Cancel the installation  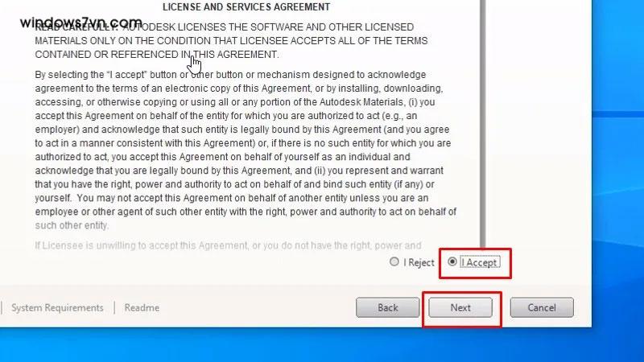point(542,307)
